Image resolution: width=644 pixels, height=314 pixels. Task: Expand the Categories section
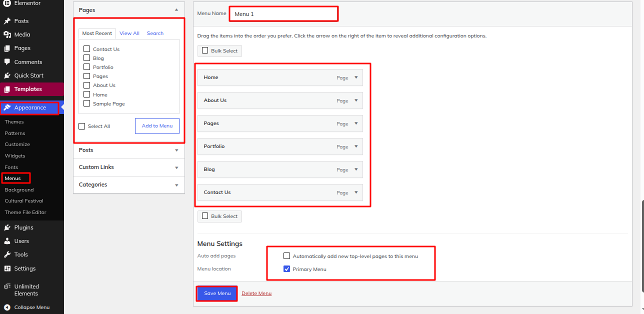[x=129, y=185]
